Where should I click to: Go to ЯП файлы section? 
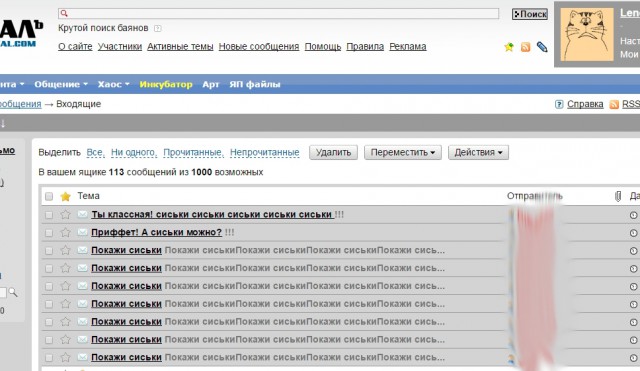(255, 84)
